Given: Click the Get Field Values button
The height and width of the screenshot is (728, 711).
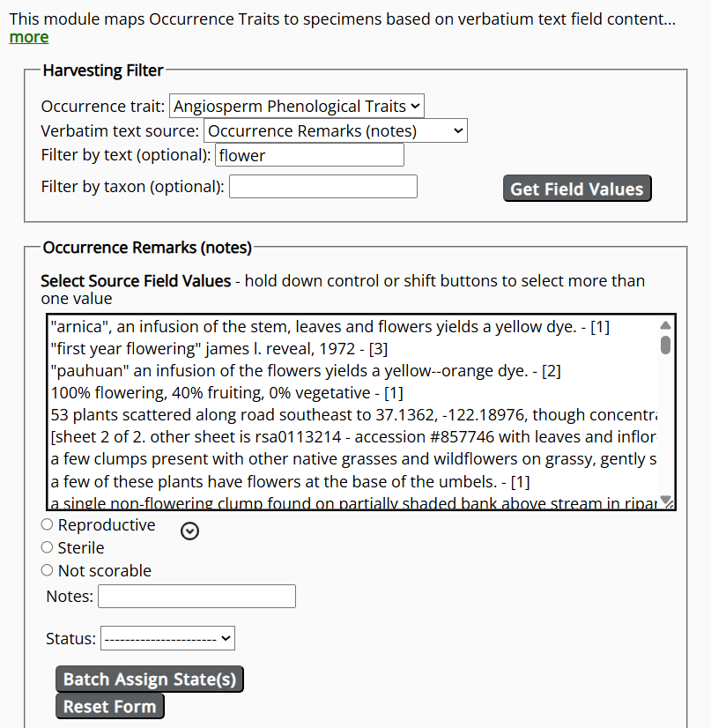Looking at the screenshot, I should coord(576,188).
